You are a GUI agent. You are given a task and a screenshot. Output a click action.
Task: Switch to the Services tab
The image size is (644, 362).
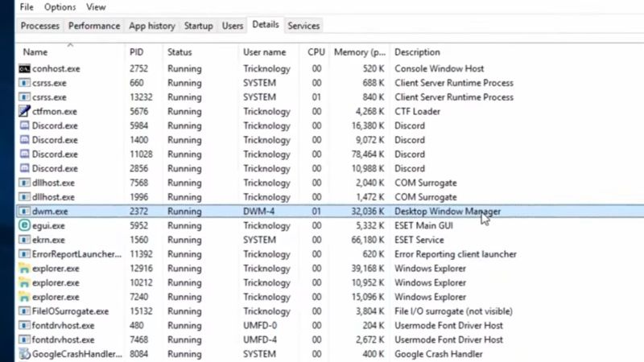pos(303,26)
